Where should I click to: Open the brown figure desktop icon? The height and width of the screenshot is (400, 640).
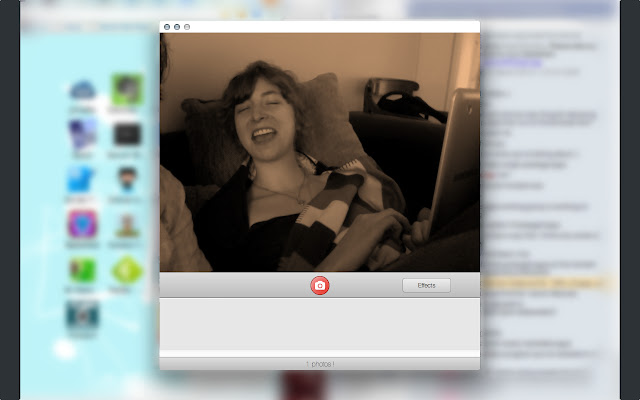[126, 225]
